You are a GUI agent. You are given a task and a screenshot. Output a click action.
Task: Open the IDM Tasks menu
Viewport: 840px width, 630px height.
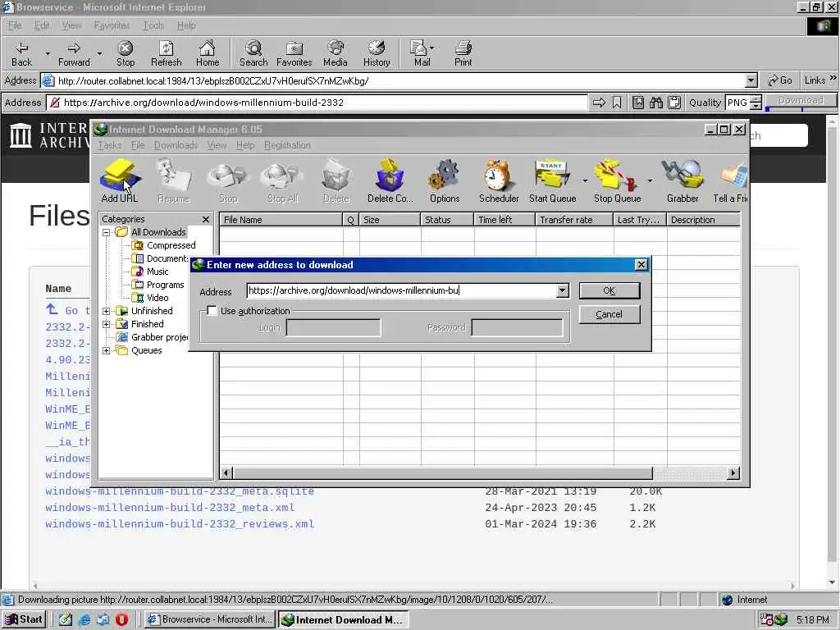coord(110,145)
